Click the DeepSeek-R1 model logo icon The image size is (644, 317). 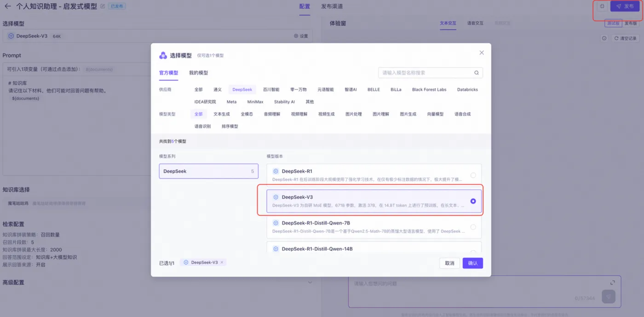pyautogui.click(x=276, y=171)
